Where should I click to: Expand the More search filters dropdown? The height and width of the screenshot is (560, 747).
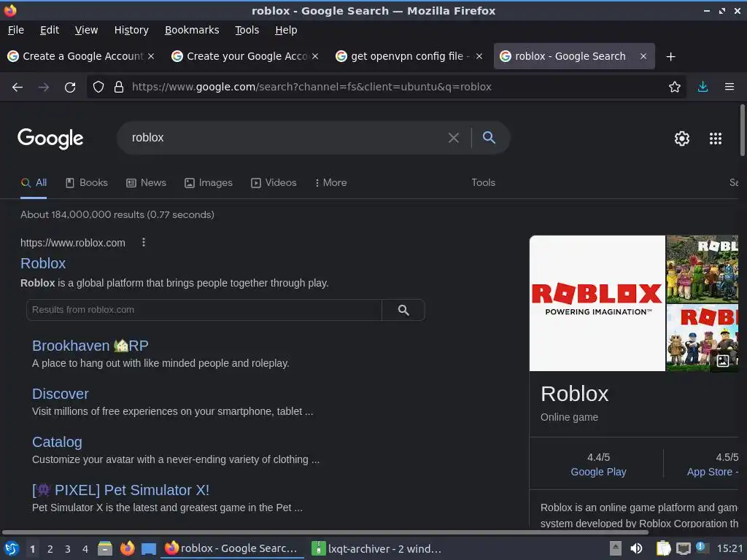330,183
